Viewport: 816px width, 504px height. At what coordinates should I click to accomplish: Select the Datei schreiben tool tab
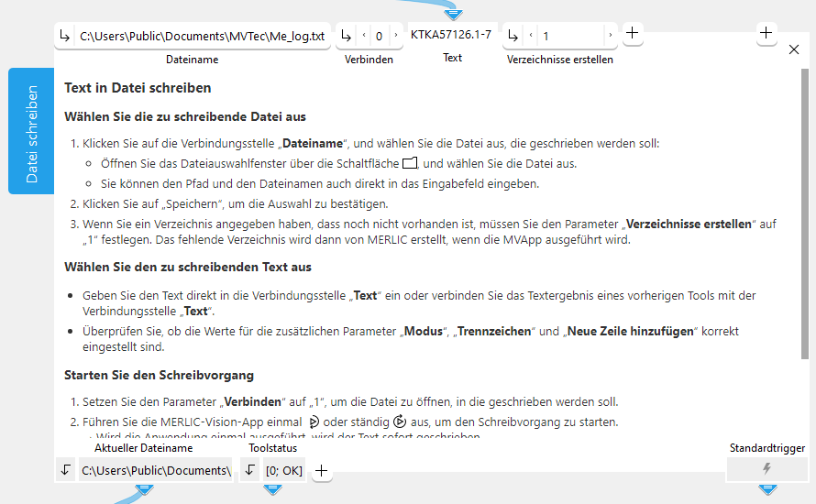coord(31,131)
